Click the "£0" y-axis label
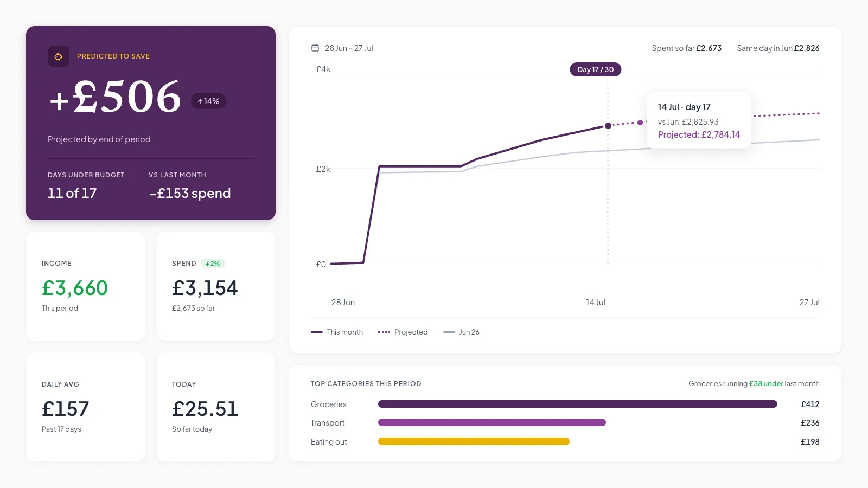 (x=321, y=265)
